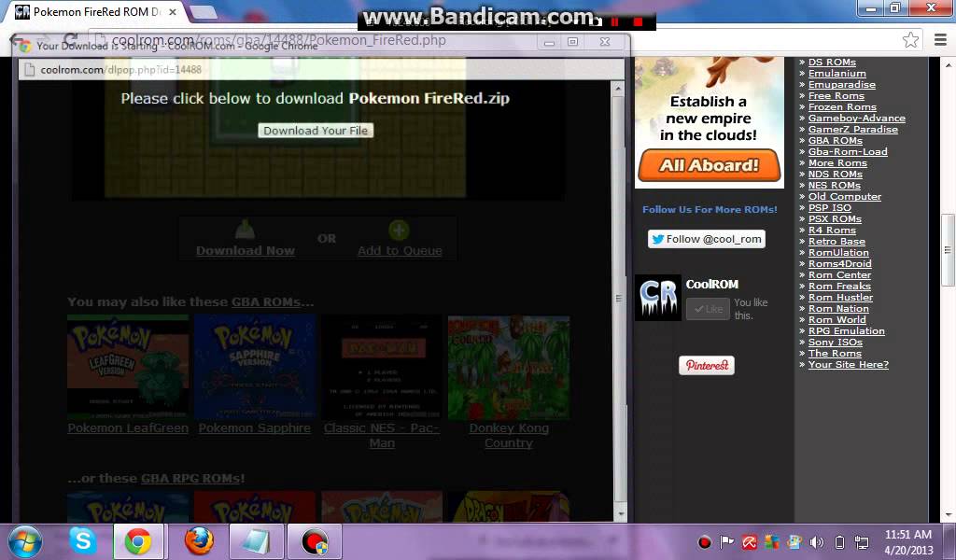Open the Sony ISOs link
This screenshot has height=560, width=956.
[x=835, y=342]
